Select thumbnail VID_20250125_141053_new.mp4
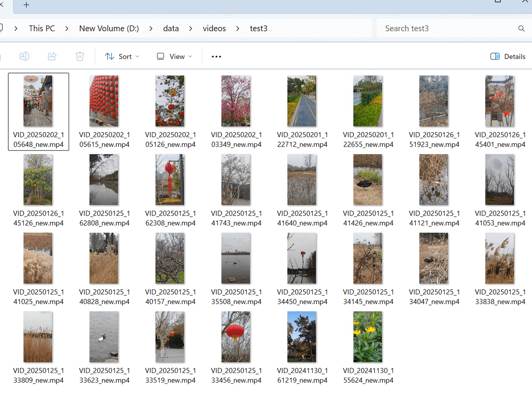 tap(500, 179)
